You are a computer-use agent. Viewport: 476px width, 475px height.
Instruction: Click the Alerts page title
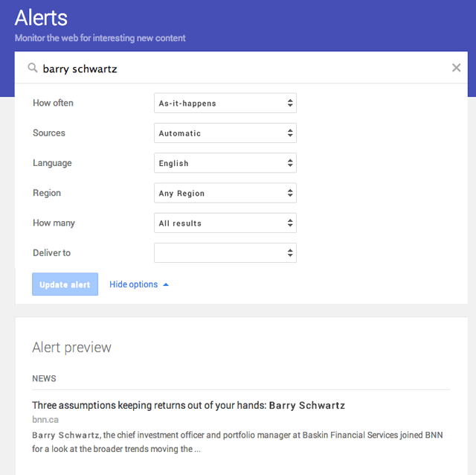point(41,18)
